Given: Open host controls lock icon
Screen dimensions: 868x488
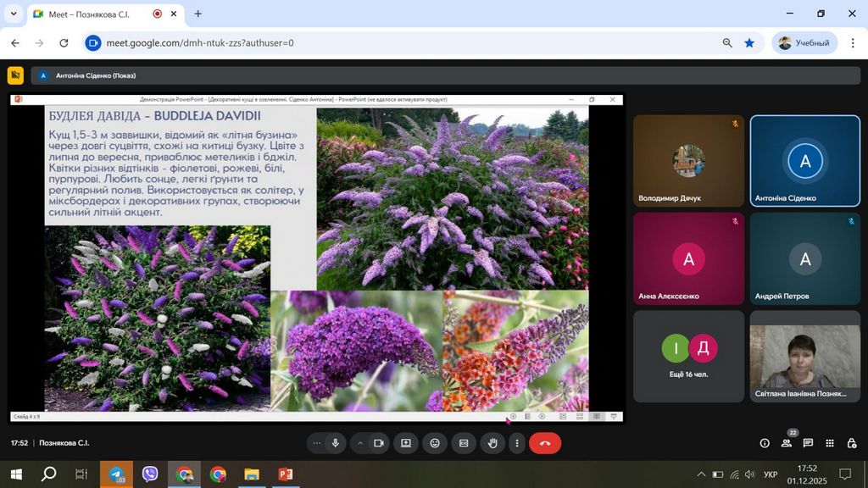Looking at the screenshot, I should pos(851,443).
